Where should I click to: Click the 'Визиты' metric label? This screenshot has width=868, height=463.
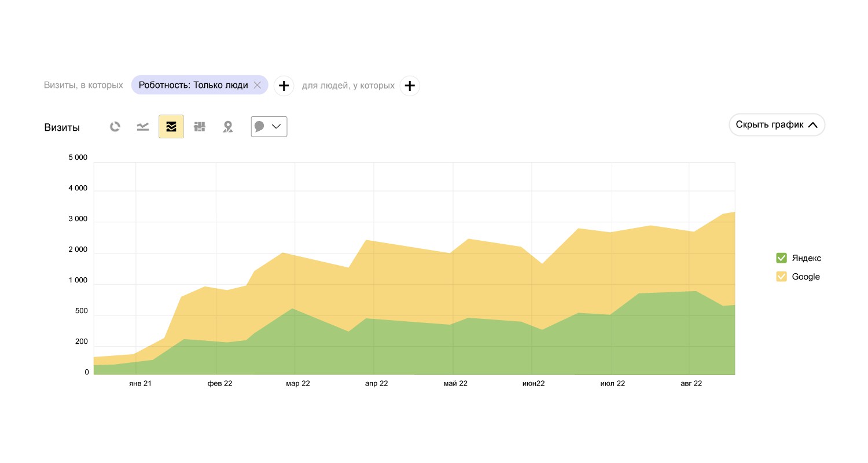point(62,128)
